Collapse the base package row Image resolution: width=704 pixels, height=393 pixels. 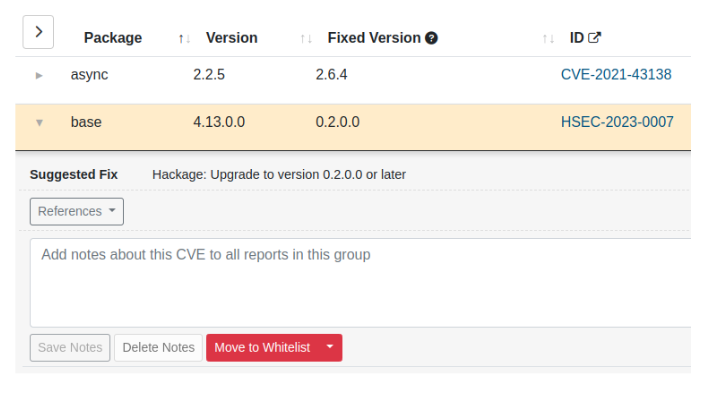(39, 123)
